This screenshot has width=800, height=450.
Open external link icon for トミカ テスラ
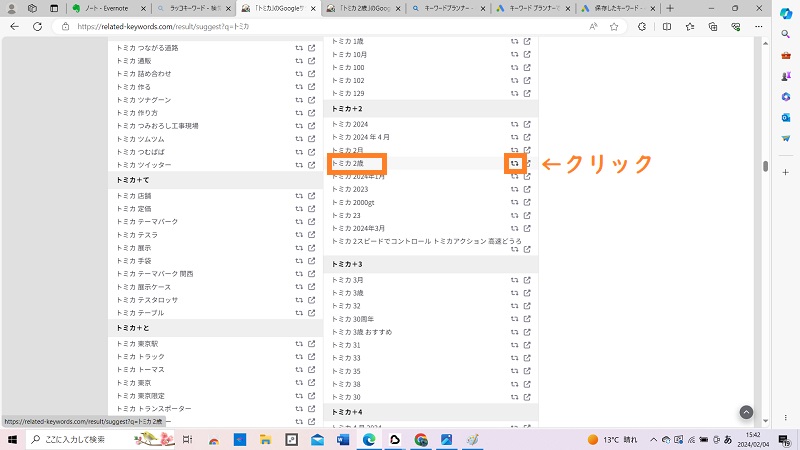coord(311,235)
